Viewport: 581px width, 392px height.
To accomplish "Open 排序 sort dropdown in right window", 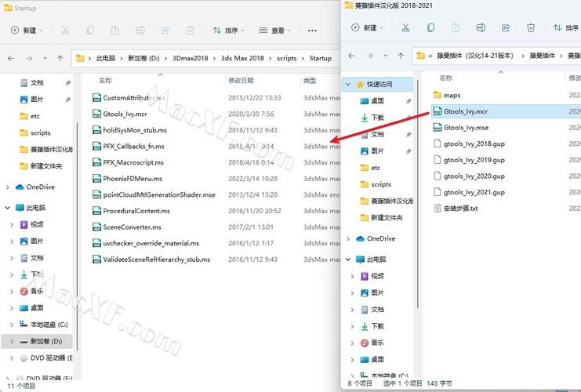I will pyautogui.click(x=566, y=27).
